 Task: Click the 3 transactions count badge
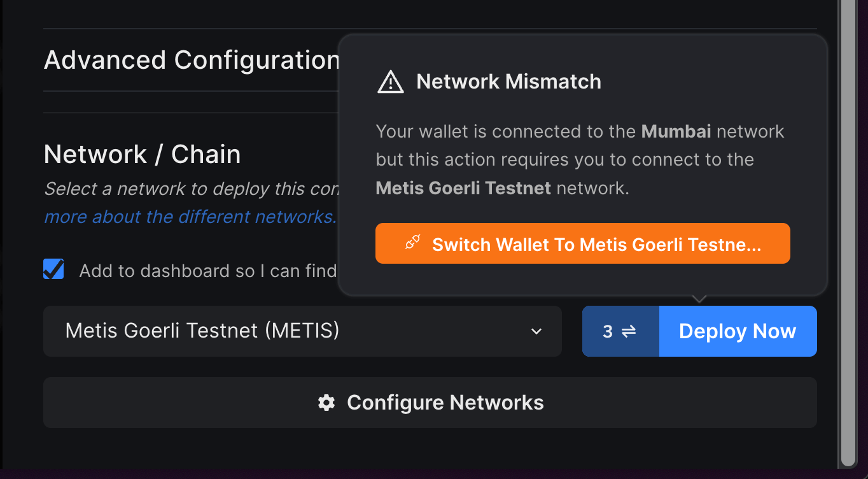coord(608,331)
